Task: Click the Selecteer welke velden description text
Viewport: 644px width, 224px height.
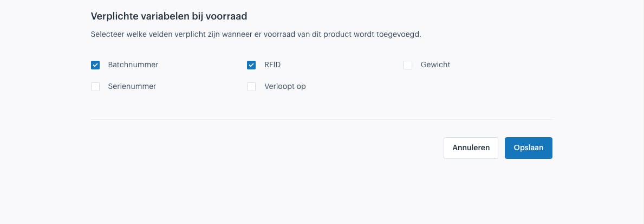Action: point(256,35)
